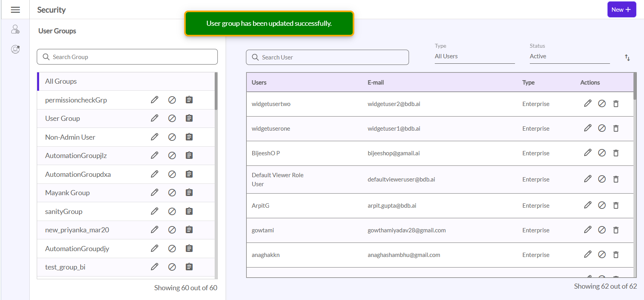644x300 pixels.
Task: Click the New button
Action: tap(621, 10)
